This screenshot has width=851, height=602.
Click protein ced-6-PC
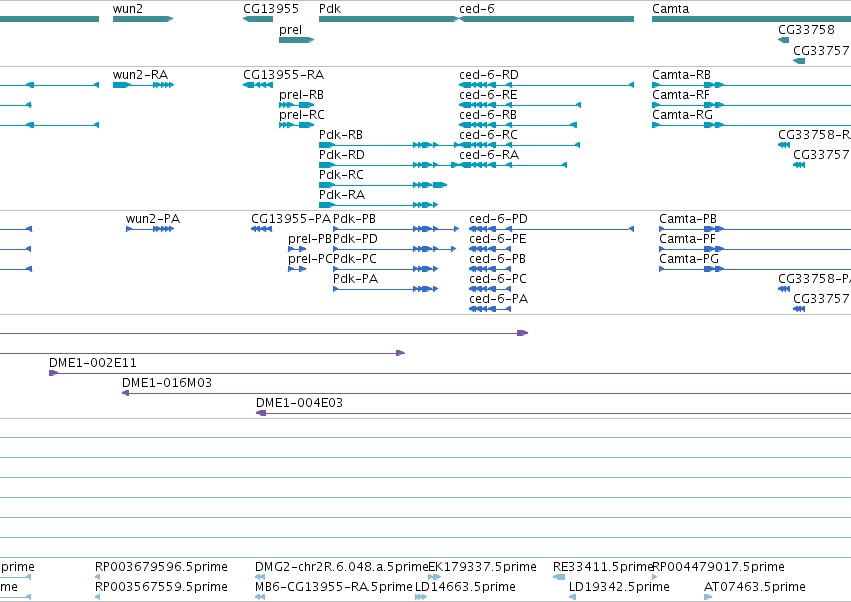pyautogui.click(x=498, y=279)
